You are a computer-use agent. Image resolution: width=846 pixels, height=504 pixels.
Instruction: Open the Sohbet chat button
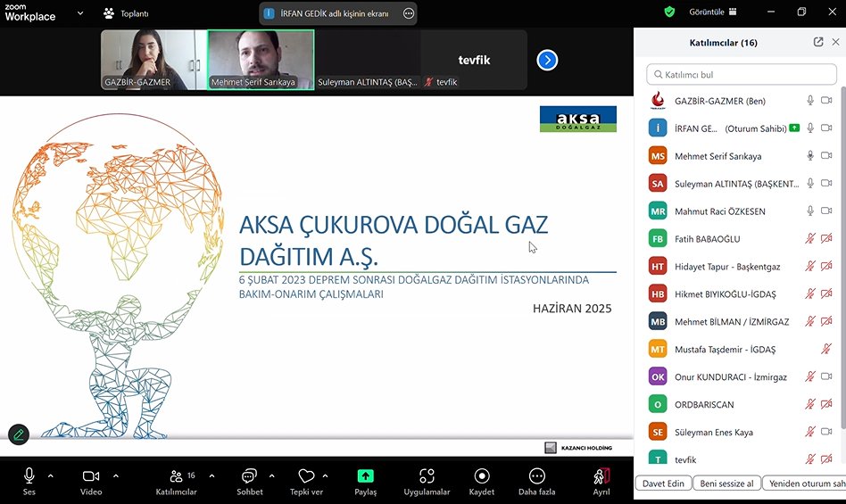(249, 482)
